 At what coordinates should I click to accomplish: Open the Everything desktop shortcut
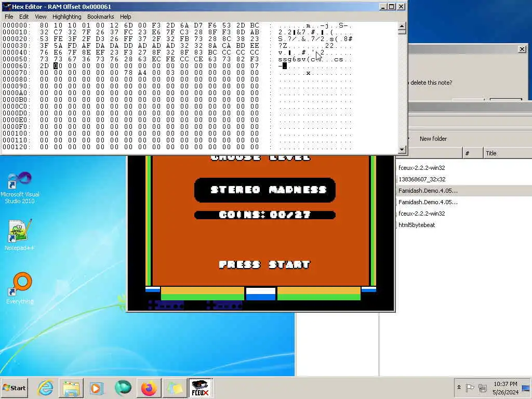pos(20,288)
